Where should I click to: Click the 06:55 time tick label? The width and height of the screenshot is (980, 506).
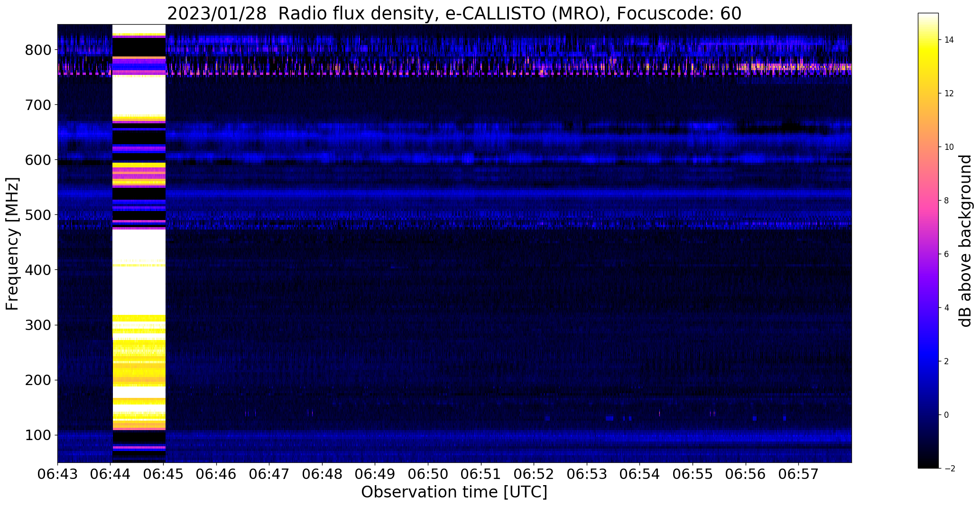[x=693, y=475]
